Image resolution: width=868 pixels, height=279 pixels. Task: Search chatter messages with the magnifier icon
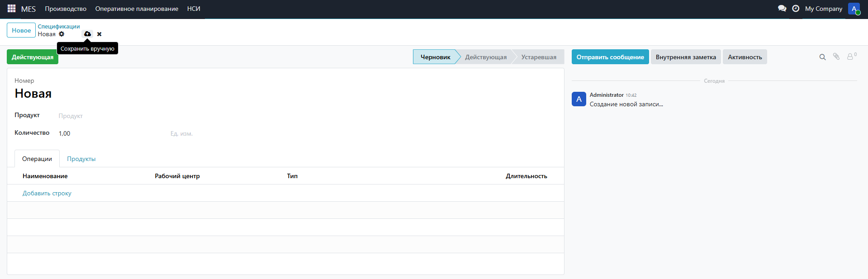[x=823, y=57]
